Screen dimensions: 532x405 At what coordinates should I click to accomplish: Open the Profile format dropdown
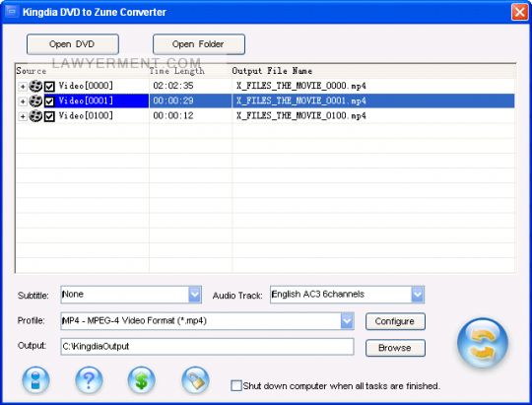coord(347,321)
